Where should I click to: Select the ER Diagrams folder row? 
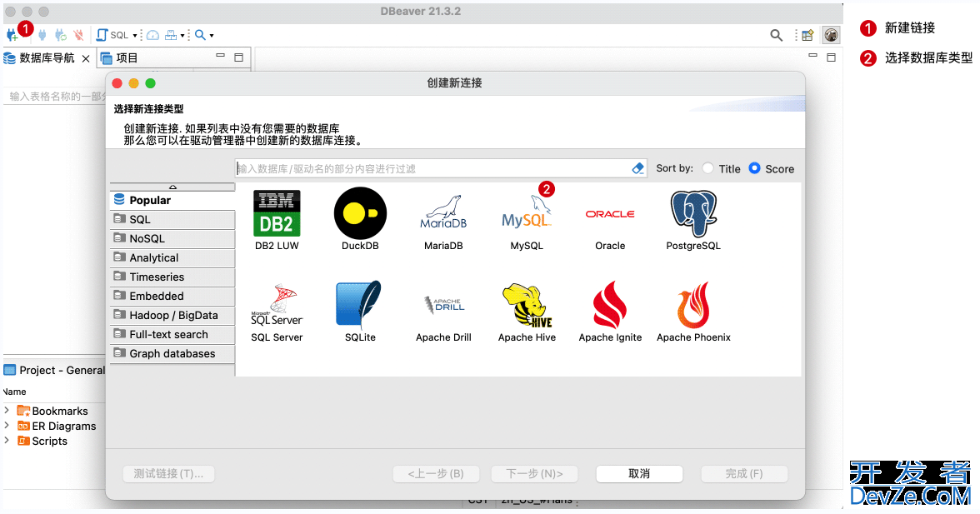[x=57, y=426]
